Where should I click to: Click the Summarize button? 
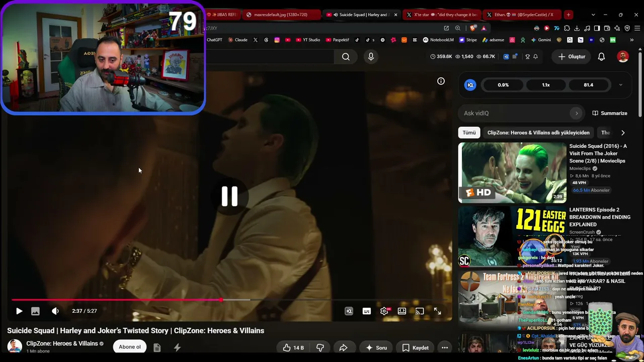click(x=610, y=113)
